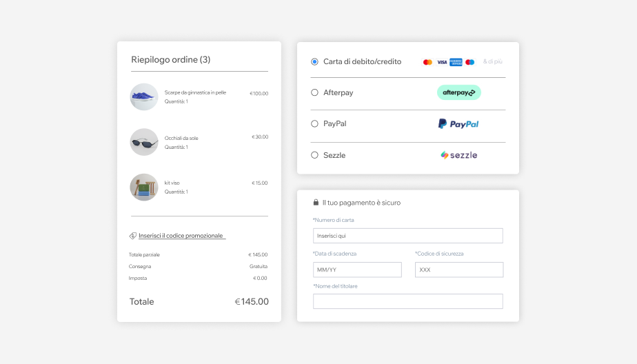Screen dimensions: 637x364
Task: Click the 'Imposta' label
Action: tap(138, 279)
